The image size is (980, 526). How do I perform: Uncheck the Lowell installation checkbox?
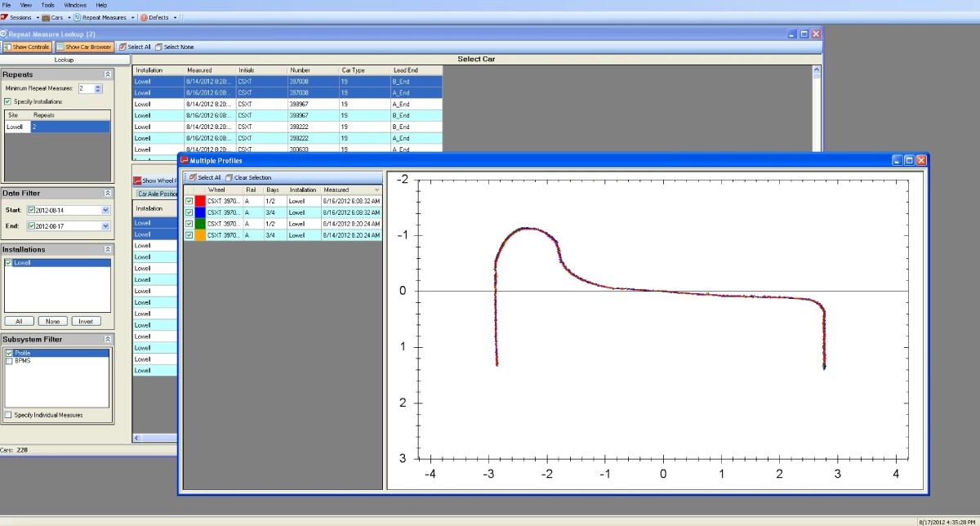point(9,263)
